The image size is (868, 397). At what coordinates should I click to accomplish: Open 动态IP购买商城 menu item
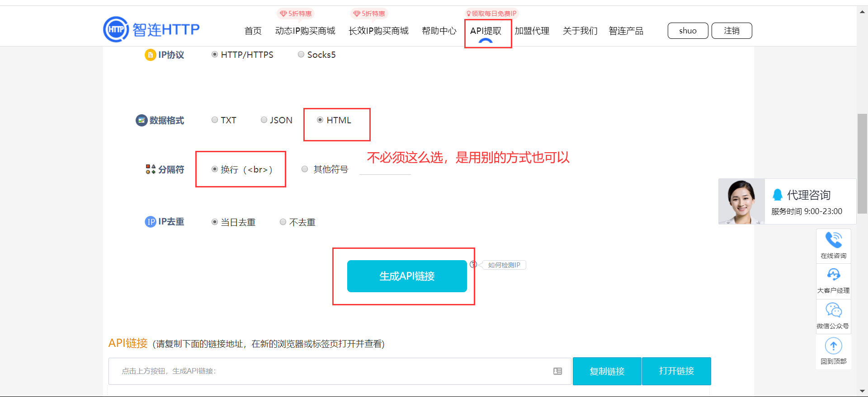click(305, 31)
